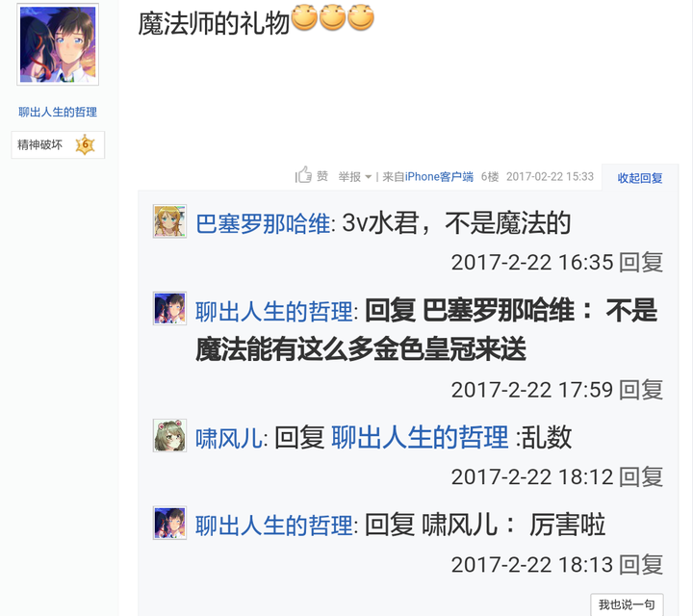Reply to the 17:59 comment
The image size is (693, 616).
[x=641, y=390]
